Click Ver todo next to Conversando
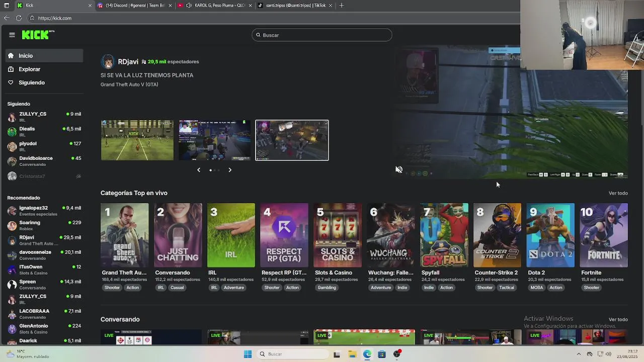 pyautogui.click(x=618, y=319)
